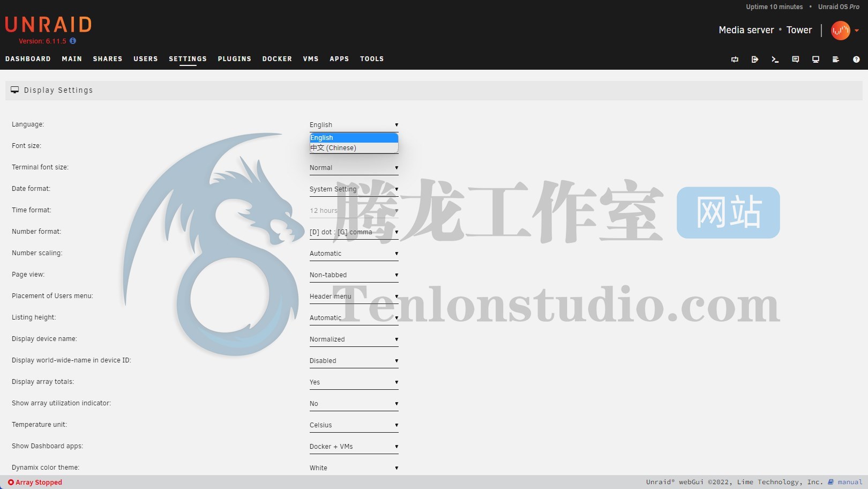The image size is (868, 489).
Task: Click the page refresh toggle icon in header
Action: pyautogui.click(x=735, y=60)
